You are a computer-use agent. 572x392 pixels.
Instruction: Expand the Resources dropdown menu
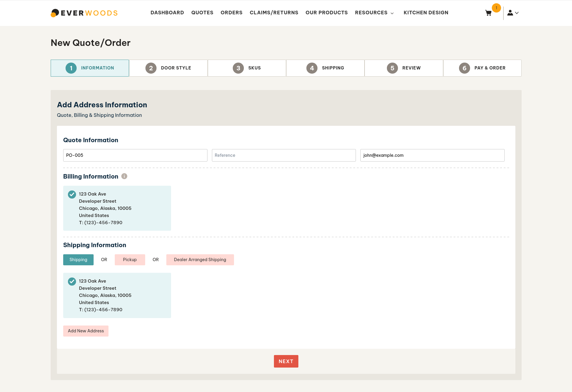tap(374, 13)
